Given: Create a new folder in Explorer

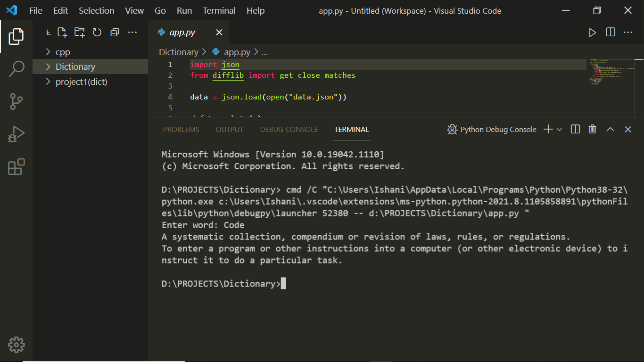Looking at the screenshot, I should [x=79, y=32].
